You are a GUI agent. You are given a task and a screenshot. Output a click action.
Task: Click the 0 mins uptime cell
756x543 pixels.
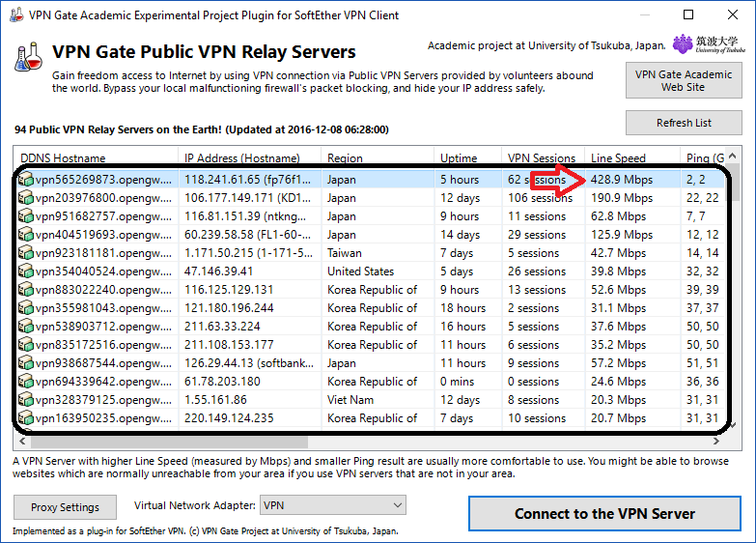tap(457, 382)
